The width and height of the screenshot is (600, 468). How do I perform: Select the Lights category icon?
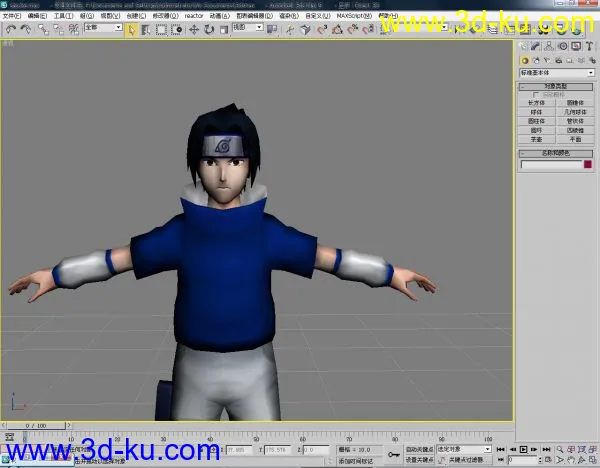547,60
